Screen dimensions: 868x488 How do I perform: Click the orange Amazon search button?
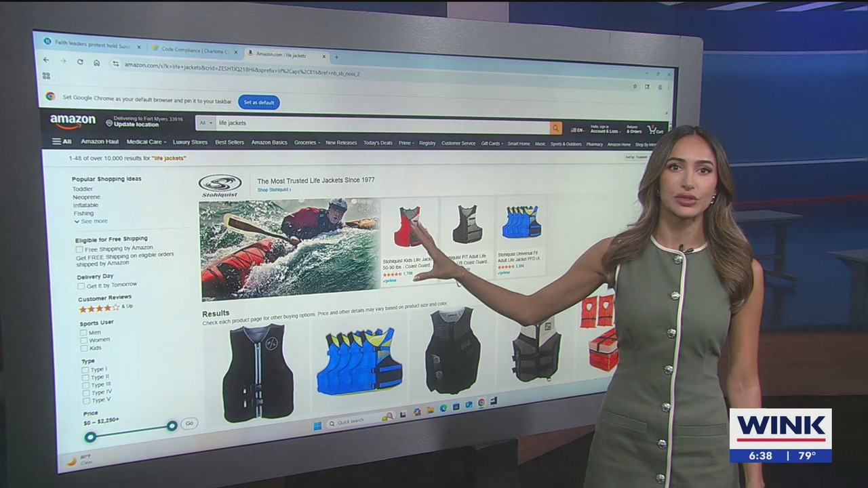point(555,127)
